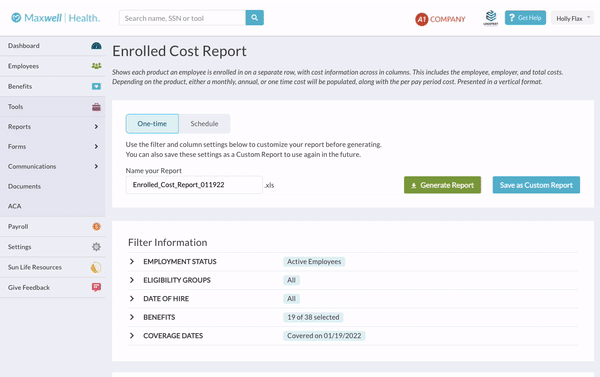
Task: Click the Covered on 01/19/2022 tag
Action: pos(324,336)
